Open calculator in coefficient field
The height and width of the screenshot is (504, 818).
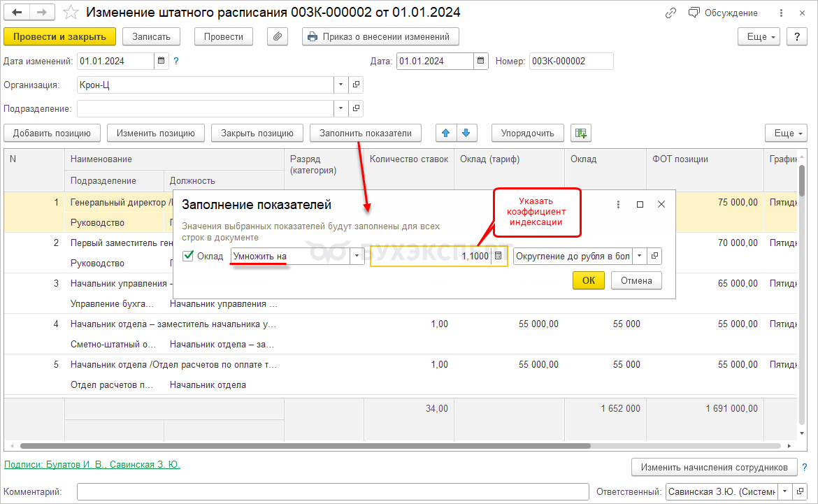point(498,257)
